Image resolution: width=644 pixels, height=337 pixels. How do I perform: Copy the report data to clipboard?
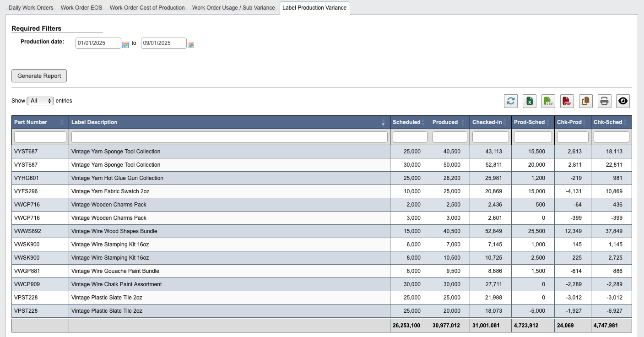(585, 101)
